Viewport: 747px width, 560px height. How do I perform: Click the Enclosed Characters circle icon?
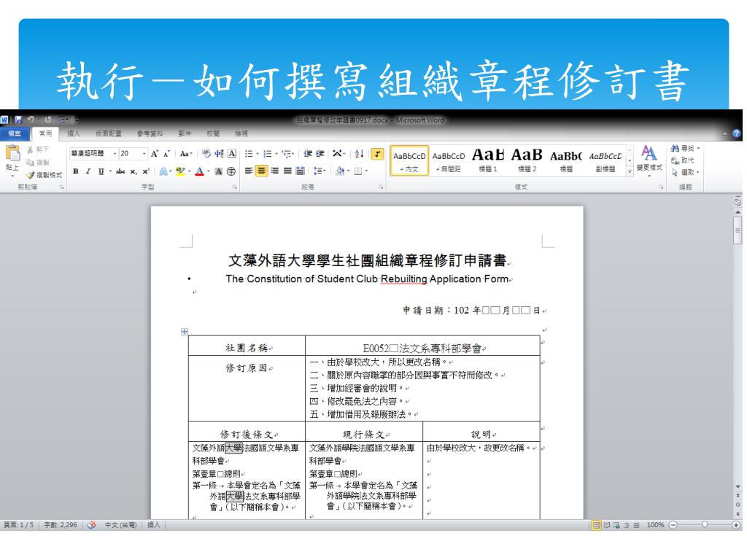(x=231, y=171)
